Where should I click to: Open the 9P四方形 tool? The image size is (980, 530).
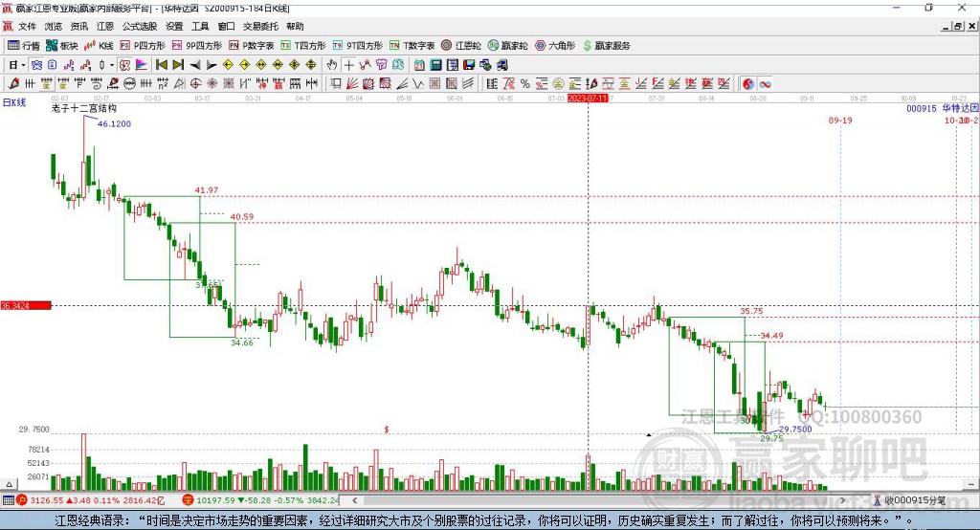(197, 46)
